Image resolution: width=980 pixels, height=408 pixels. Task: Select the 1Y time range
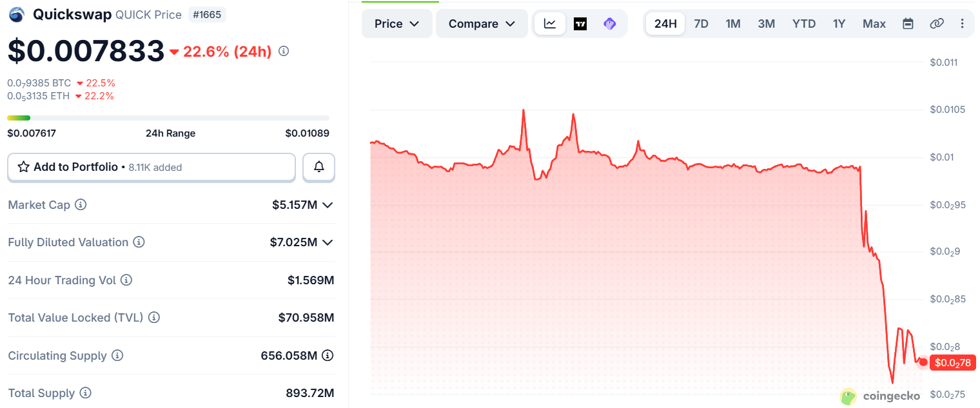tap(839, 24)
